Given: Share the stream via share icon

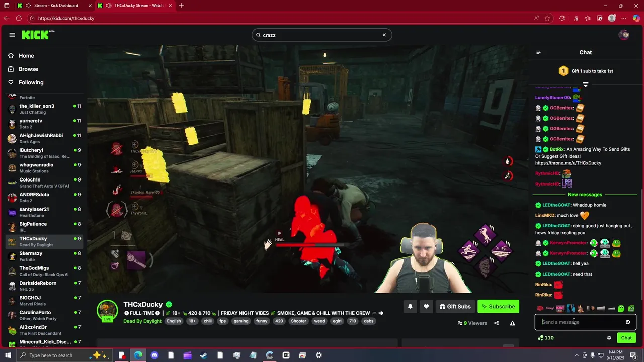Looking at the screenshot, I should coord(496,323).
